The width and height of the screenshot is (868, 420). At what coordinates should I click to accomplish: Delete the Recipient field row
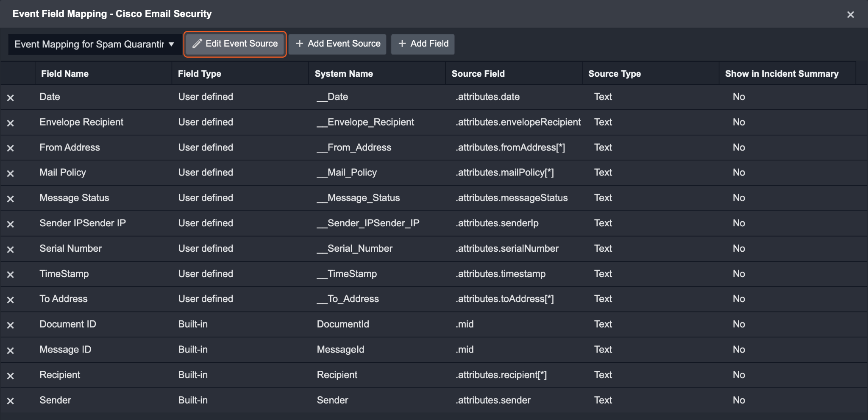coord(11,375)
